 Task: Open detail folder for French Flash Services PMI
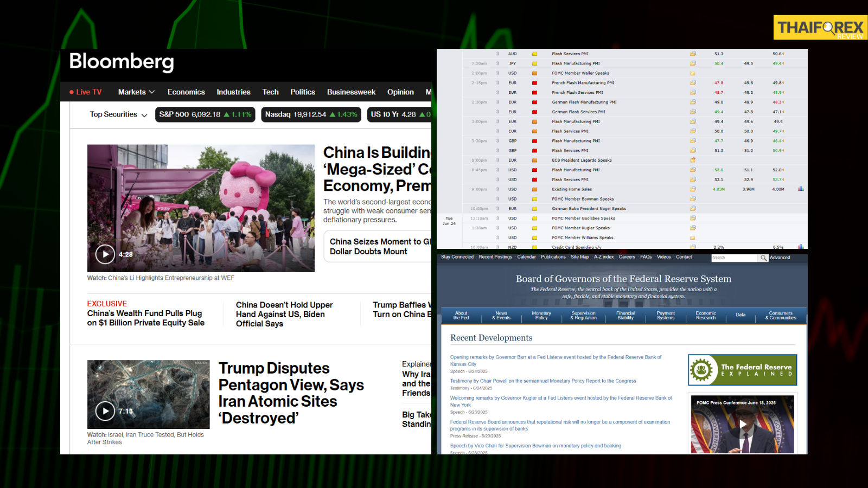click(x=693, y=93)
